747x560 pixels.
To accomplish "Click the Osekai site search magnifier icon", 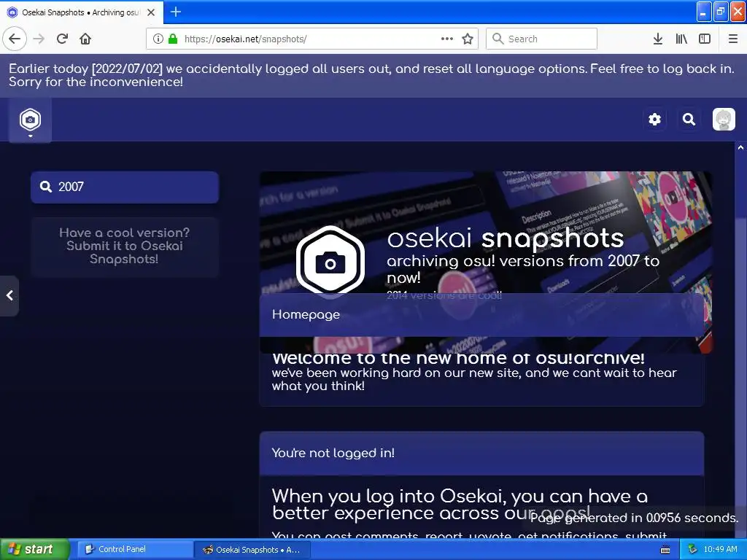I will click(689, 119).
